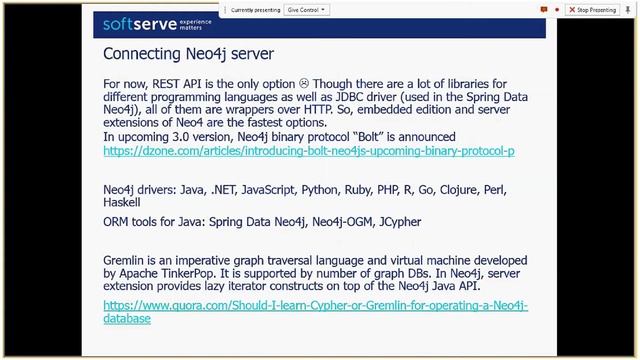Screen dimensions: 640x360
Task: Open the quora.com Cypher or Gremlin link
Action: click(x=316, y=312)
